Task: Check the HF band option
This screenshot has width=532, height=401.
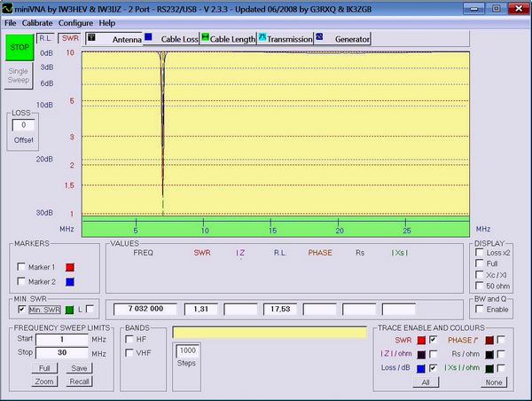Action: tap(129, 339)
